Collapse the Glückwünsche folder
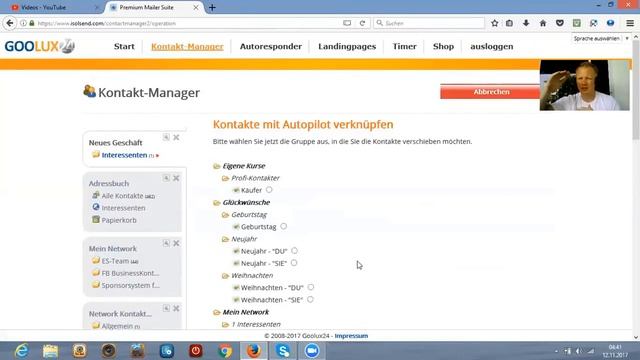Image resolution: width=640 pixels, height=360 pixels. coord(217,202)
